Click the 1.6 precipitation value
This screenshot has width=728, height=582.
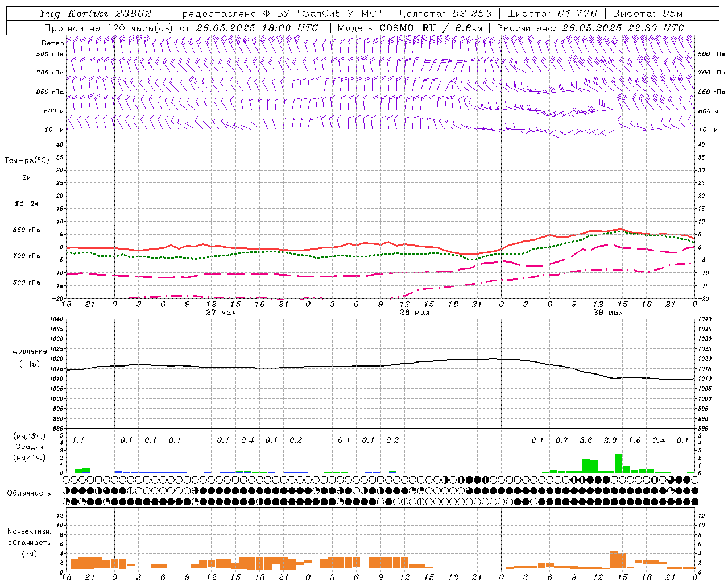coord(634,440)
